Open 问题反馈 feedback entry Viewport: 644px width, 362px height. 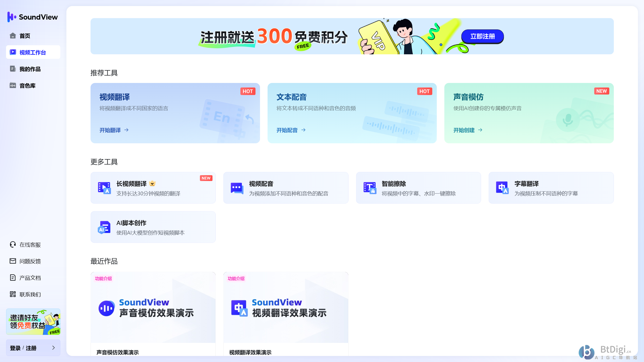(x=33, y=261)
